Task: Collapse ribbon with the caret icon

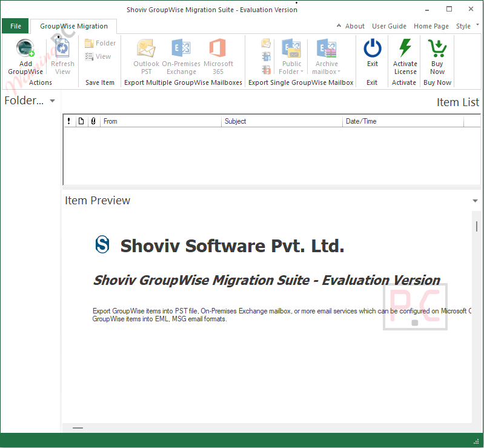Action: point(339,25)
